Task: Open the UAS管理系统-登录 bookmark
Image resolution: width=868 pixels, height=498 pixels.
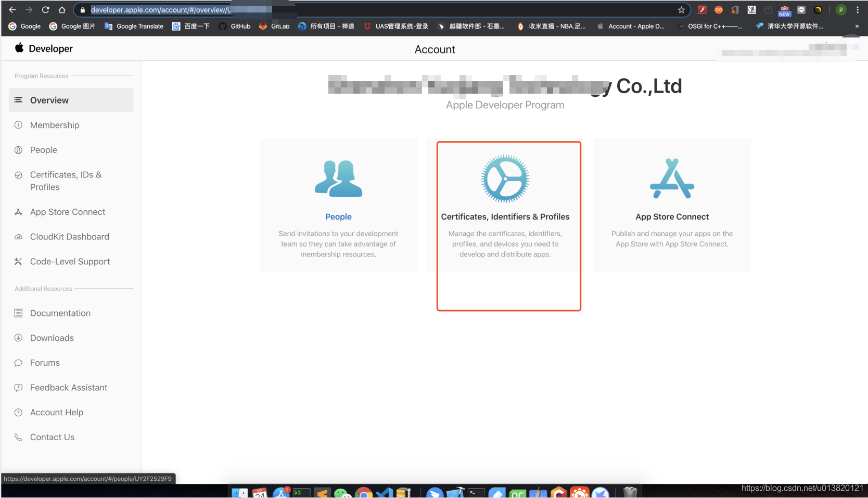Action: click(396, 26)
